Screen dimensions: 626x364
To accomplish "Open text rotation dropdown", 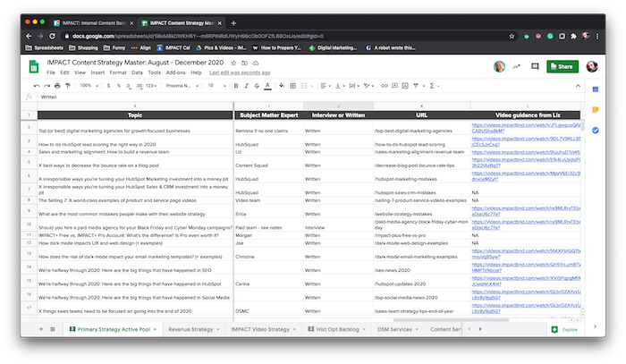I will [x=368, y=86].
